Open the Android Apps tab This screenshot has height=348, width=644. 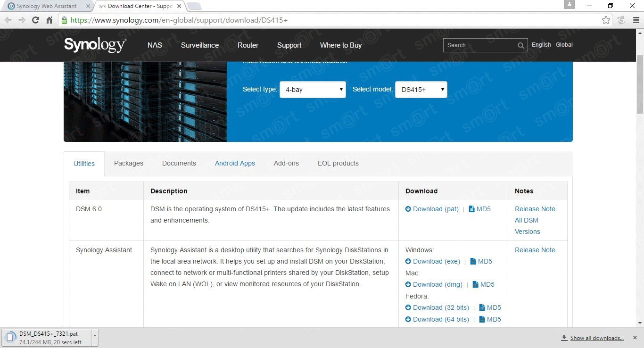(x=235, y=163)
